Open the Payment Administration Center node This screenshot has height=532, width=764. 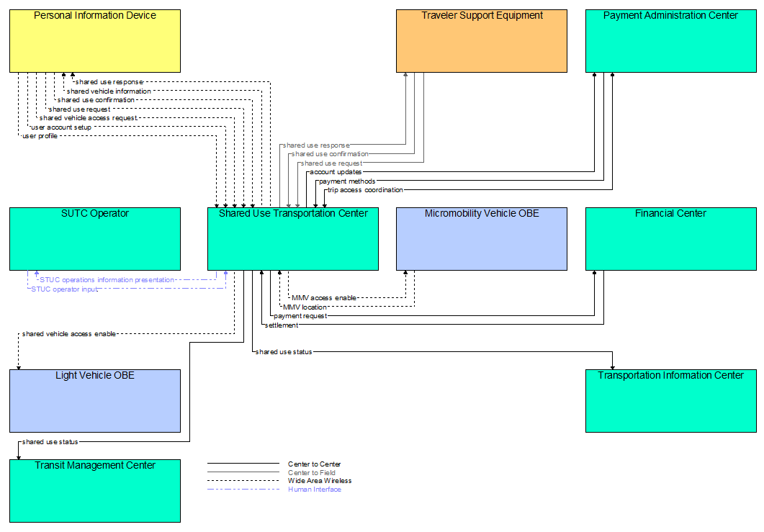coord(670,41)
